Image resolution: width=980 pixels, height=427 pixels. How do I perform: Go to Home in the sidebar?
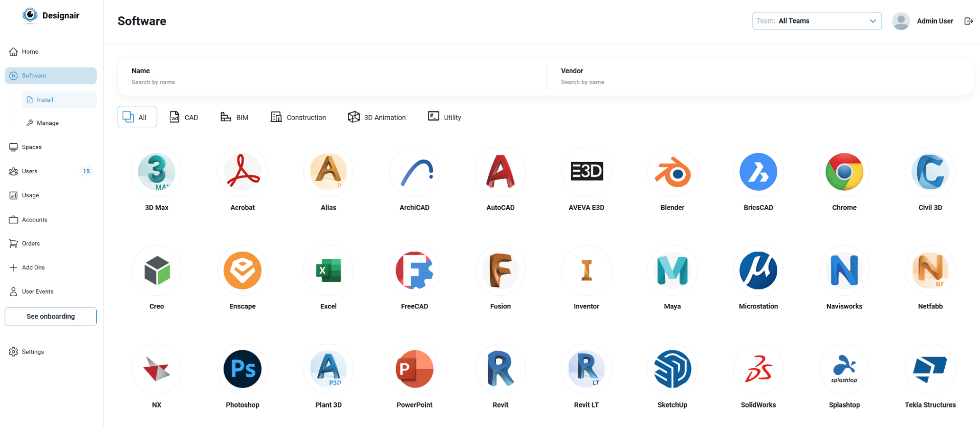click(x=51, y=52)
